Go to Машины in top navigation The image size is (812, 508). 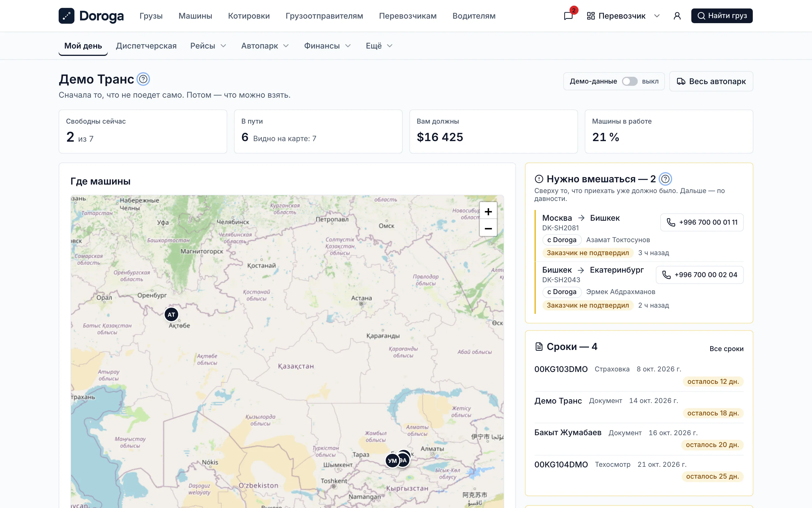pos(195,16)
